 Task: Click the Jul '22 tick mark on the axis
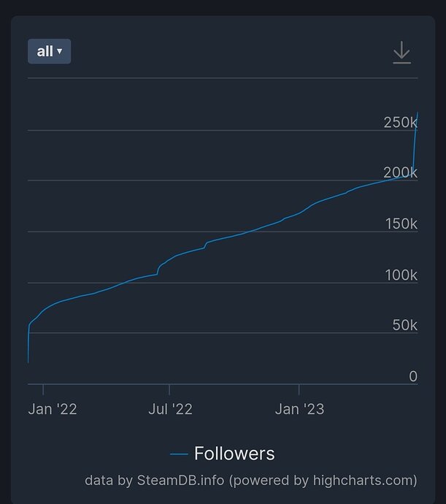pyautogui.click(x=169, y=389)
